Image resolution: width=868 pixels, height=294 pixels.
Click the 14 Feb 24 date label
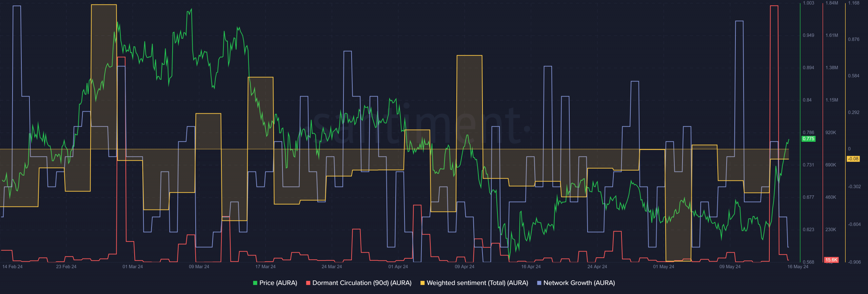(13, 267)
